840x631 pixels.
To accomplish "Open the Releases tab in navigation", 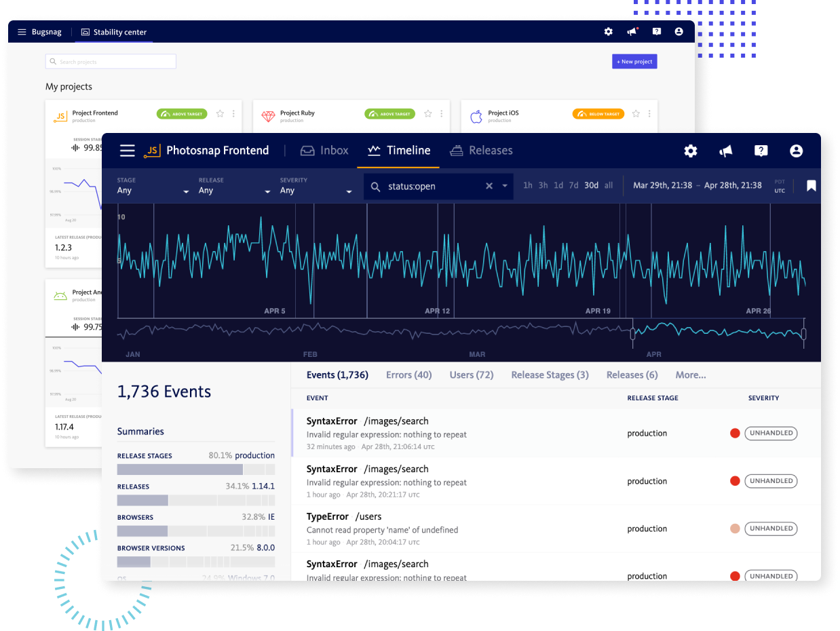I will click(481, 151).
